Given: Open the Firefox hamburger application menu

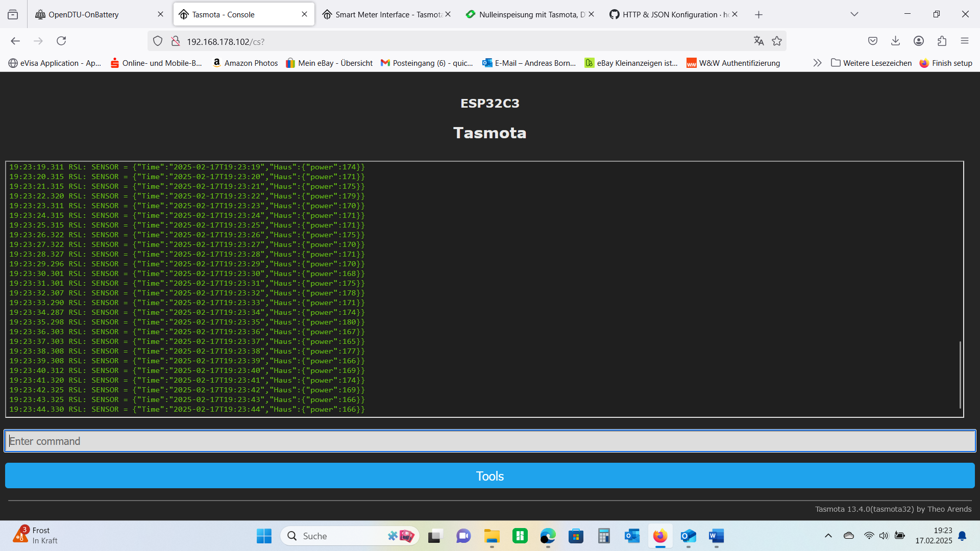Looking at the screenshot, I should [x=964, y=41].
